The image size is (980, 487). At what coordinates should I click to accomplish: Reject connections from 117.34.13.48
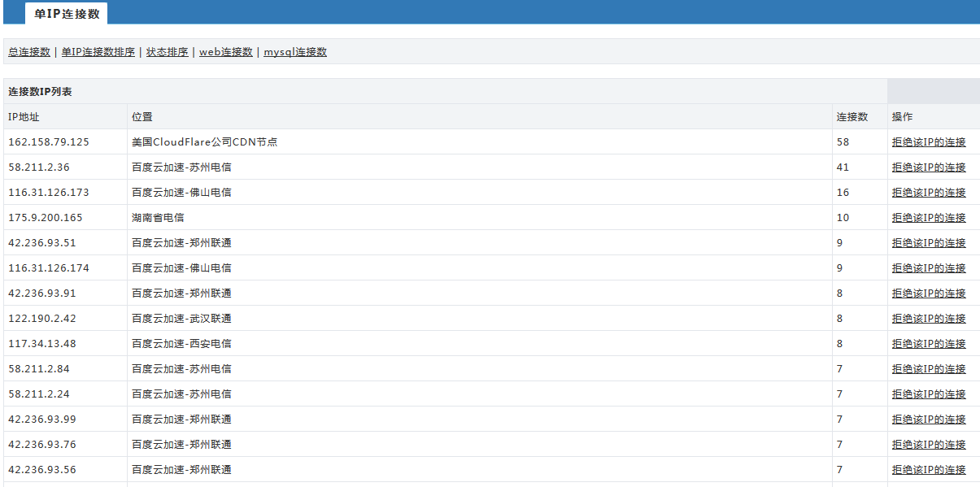pyautogui.click(x=929, y=344)
